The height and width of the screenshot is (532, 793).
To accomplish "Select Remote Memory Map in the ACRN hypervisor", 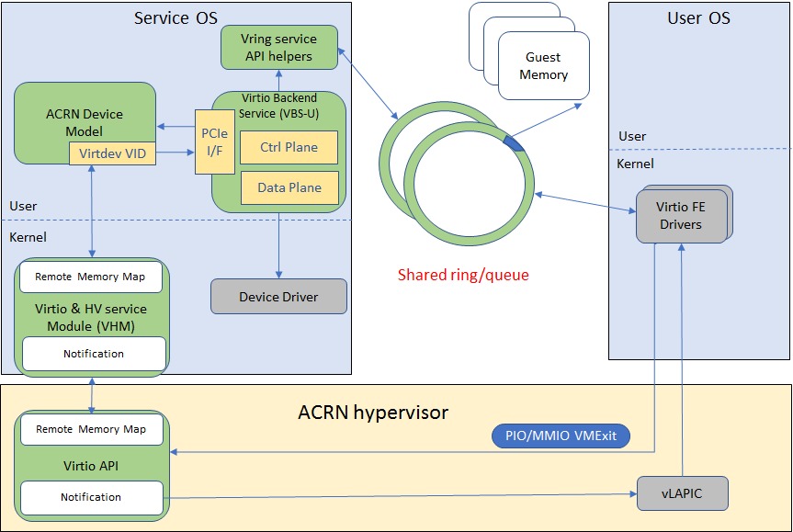I will 90,429.
